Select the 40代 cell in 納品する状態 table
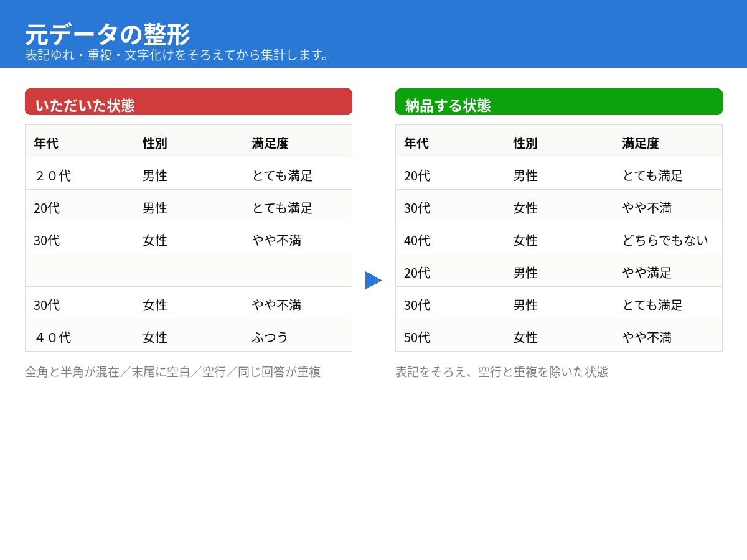 417,240
